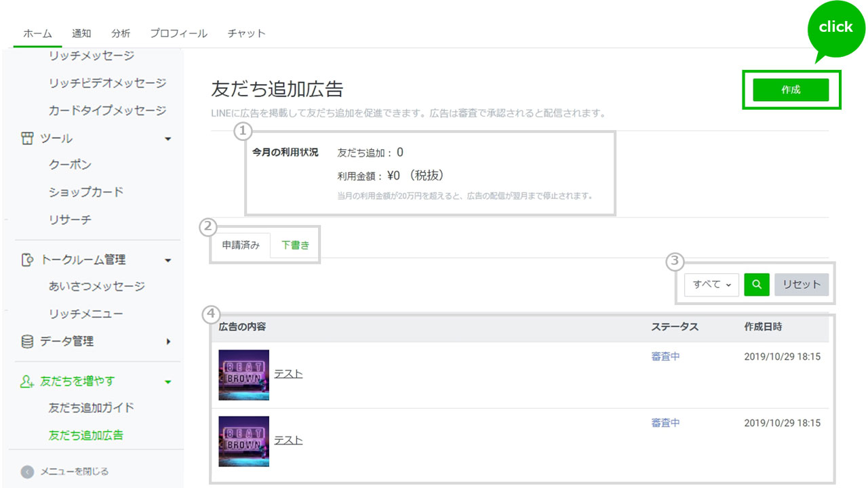The image size is (868, 488).
Task: Open the すべて status filter dropdown
Action: coord(711,285)
